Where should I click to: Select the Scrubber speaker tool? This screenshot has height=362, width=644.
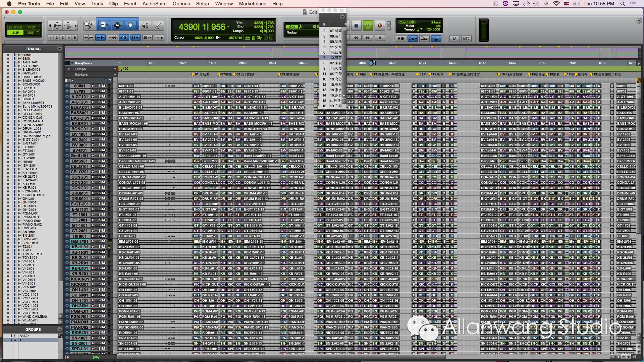(145, 25)
